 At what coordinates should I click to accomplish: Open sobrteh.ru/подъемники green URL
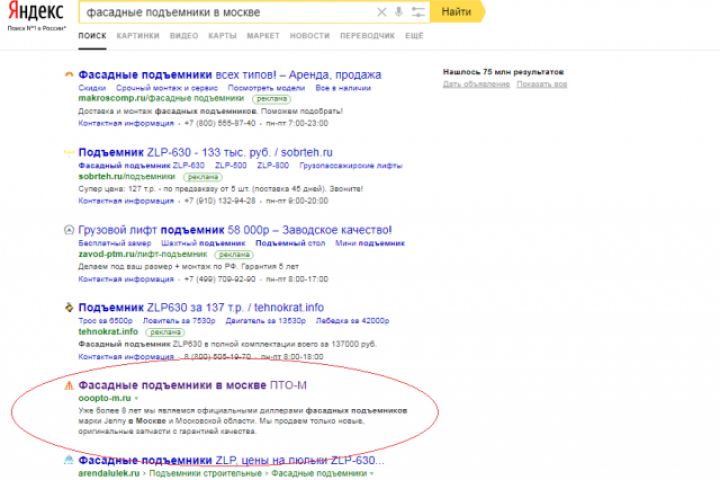[127, 176]
